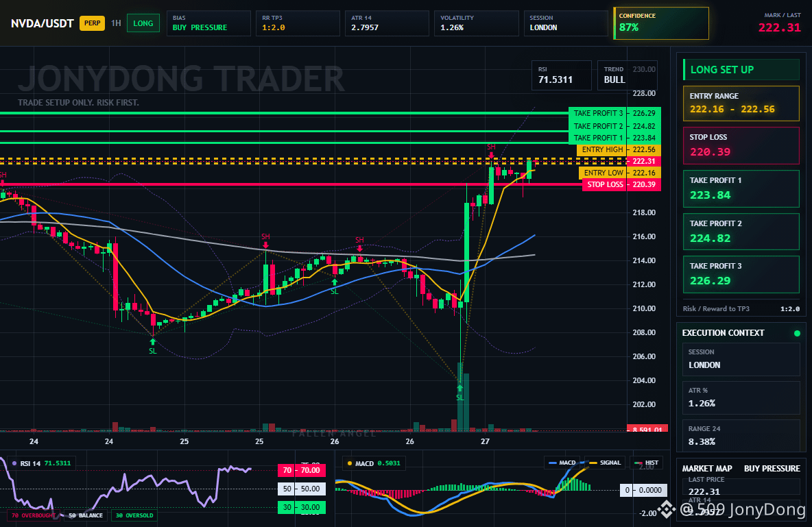Select the Take Profit 3 226.29 card
Viewport: 812px width, 527px height.
pos(741,274)
